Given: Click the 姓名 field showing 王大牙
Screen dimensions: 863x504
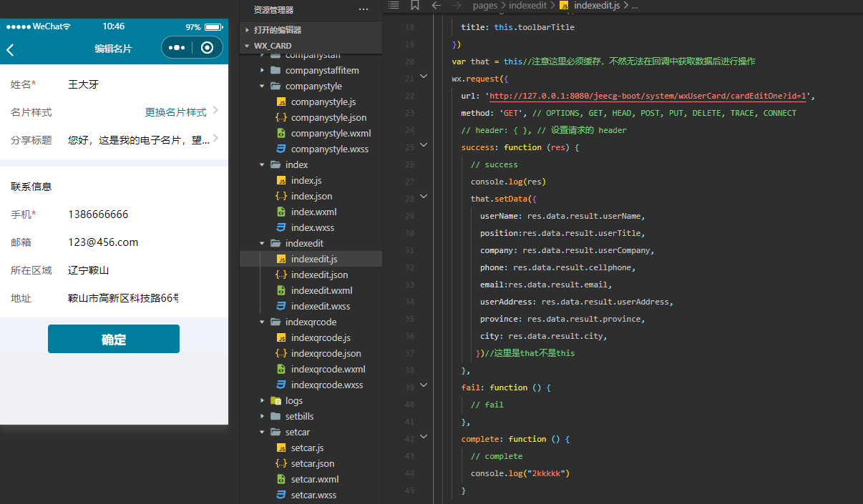Looking at the screenshot, I should coord(83,84).
